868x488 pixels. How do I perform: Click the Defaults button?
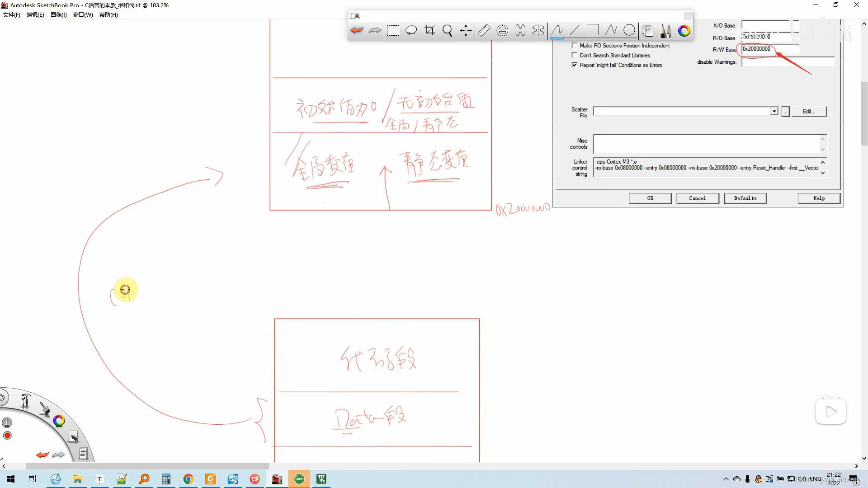pyautogui.click(x=745, y=198)
